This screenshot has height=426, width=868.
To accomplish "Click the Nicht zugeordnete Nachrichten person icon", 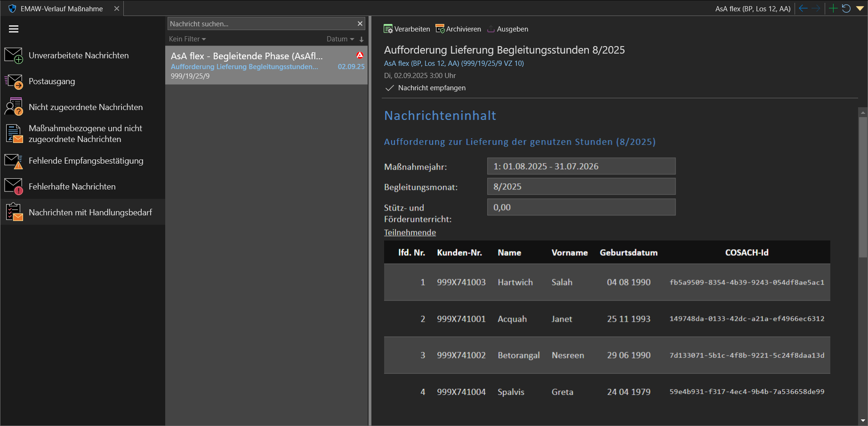I will 14,107.
